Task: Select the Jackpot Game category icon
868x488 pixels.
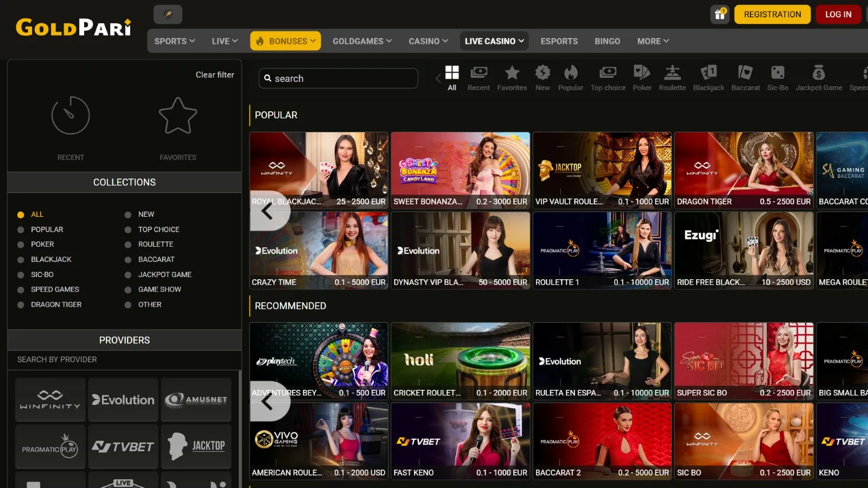Action: point(819,73)
